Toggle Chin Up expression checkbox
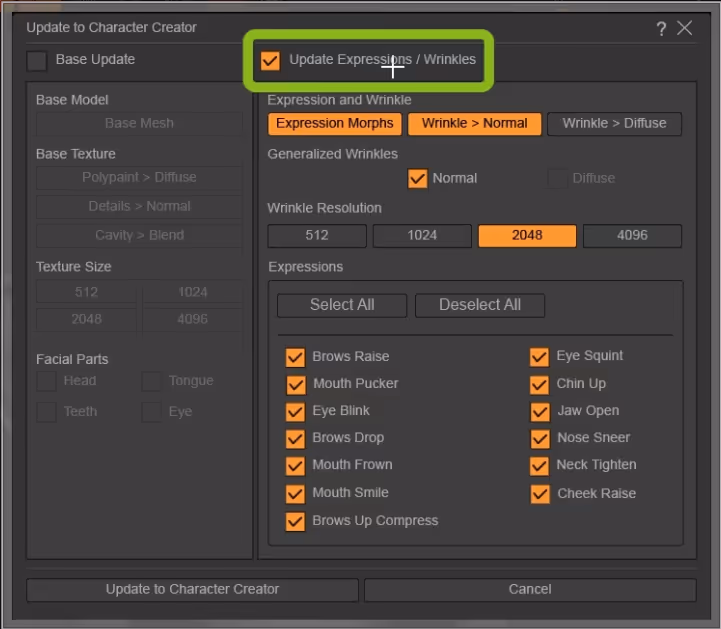The height and width of the screenshot is (629, 721). point(539,385)
